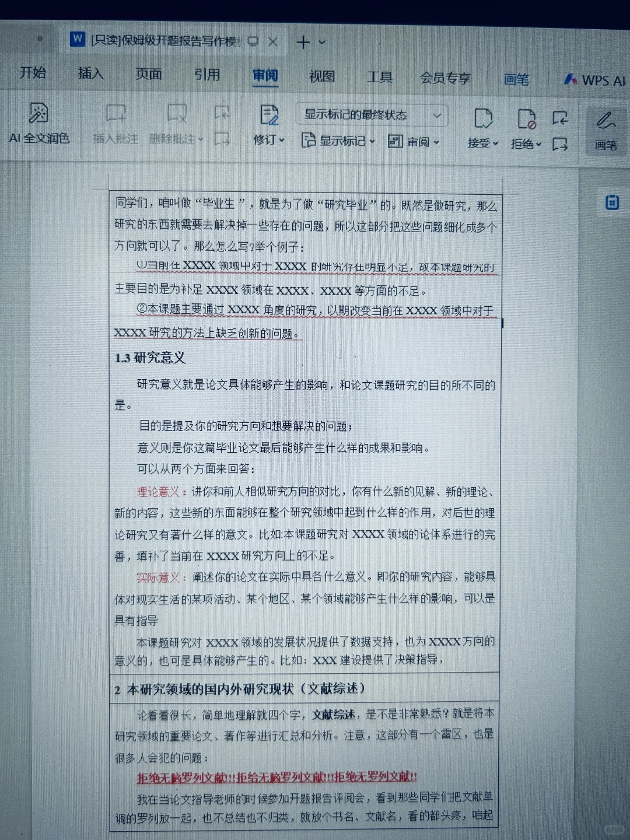Open the 工具 ribbon tab
Screen dimensions: 630x840
coord(379,77)
